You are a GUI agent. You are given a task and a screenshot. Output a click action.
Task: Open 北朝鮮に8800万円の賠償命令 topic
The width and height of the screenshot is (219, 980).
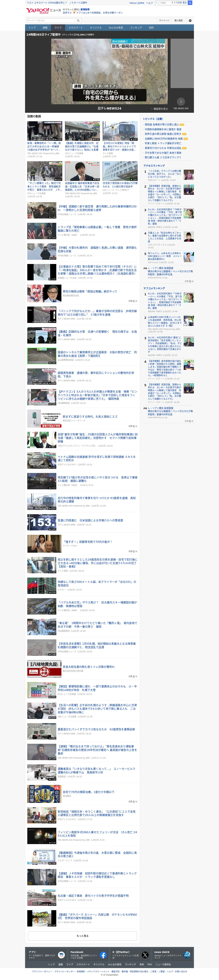click(x=163, y=139)
